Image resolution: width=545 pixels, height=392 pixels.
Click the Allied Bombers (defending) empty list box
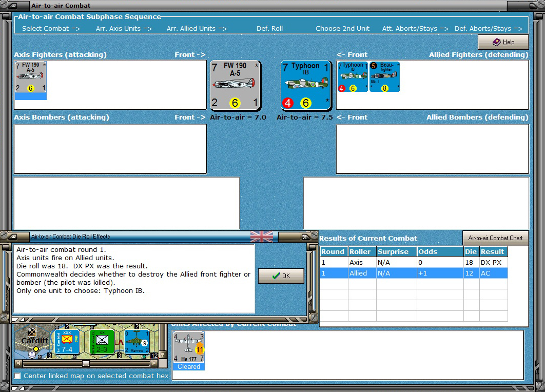click(433, 149)
